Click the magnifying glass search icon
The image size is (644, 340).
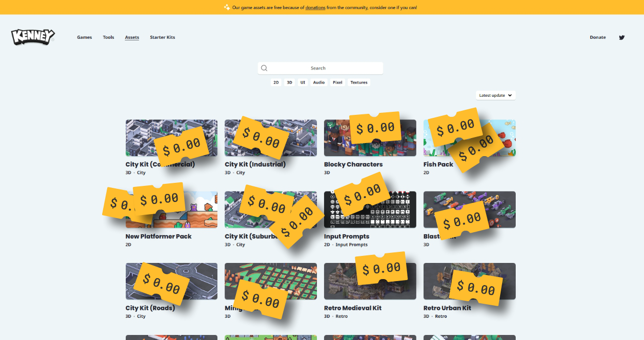tap(264, 68)
